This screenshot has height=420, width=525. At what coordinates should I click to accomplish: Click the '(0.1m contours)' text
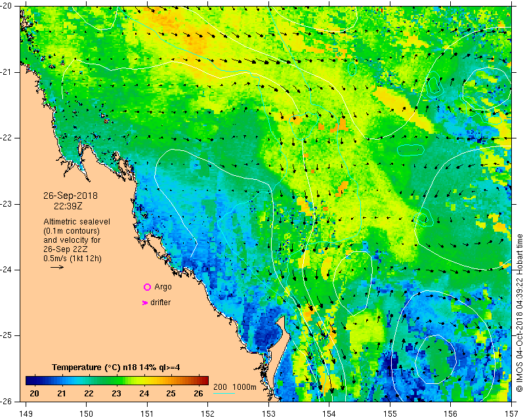tap(72, 231)
